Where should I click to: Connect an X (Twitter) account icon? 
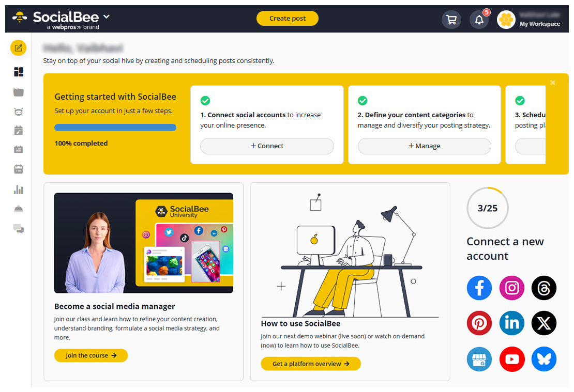pyautogui.click(x=544, y=323)
